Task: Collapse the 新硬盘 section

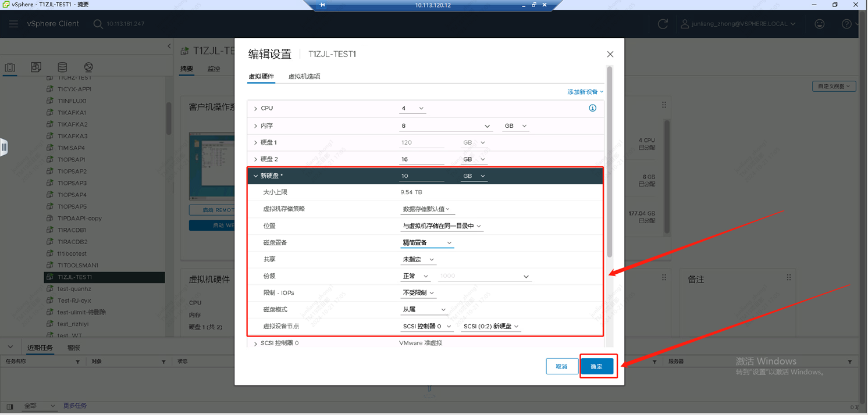Action: (255, 176)
